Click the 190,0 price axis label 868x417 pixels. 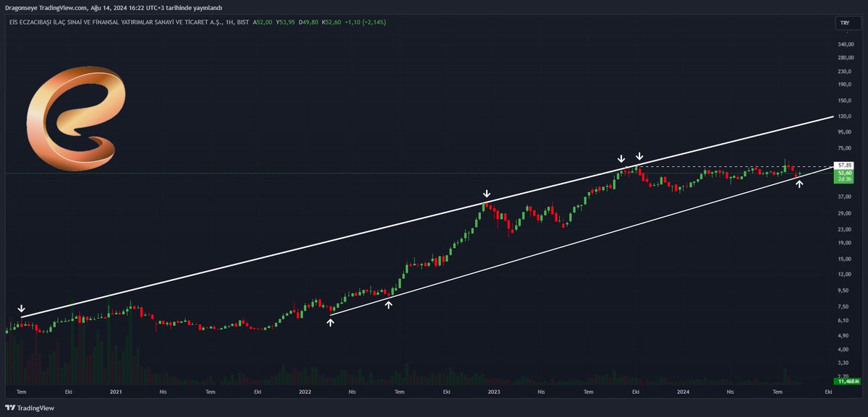point(845,84)
